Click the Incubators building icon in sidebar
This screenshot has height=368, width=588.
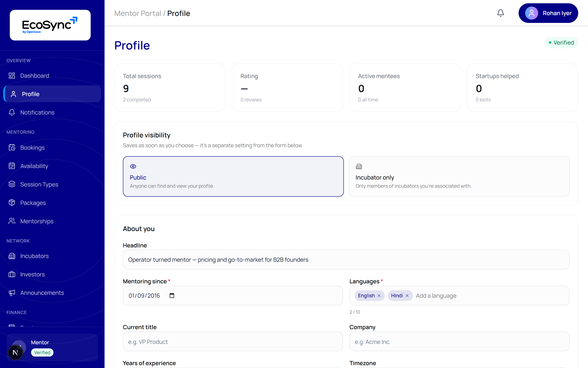tap(12, 256)
